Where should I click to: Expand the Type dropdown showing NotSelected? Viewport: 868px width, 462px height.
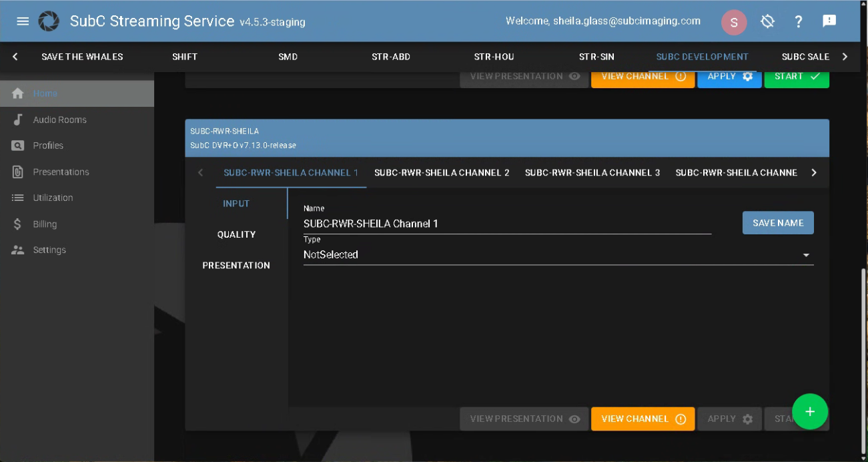558,255
